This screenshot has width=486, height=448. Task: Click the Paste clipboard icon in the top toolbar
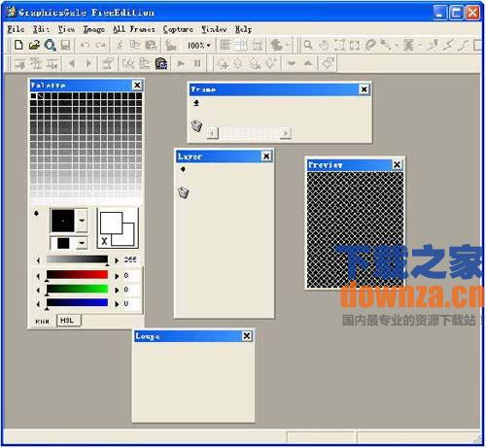(151, 45)
